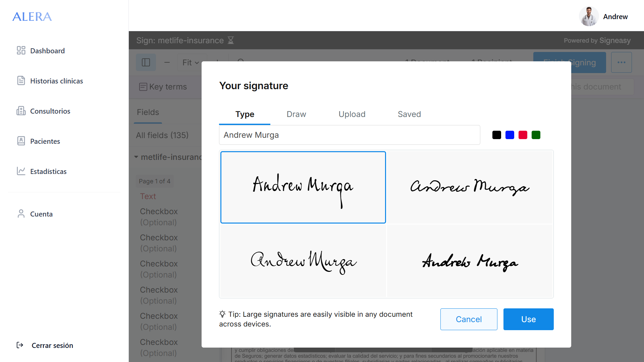Image resolution: width=644 pixels, height=362 pixels.
Task: Pick the red signature color
Action: [523, 135]
